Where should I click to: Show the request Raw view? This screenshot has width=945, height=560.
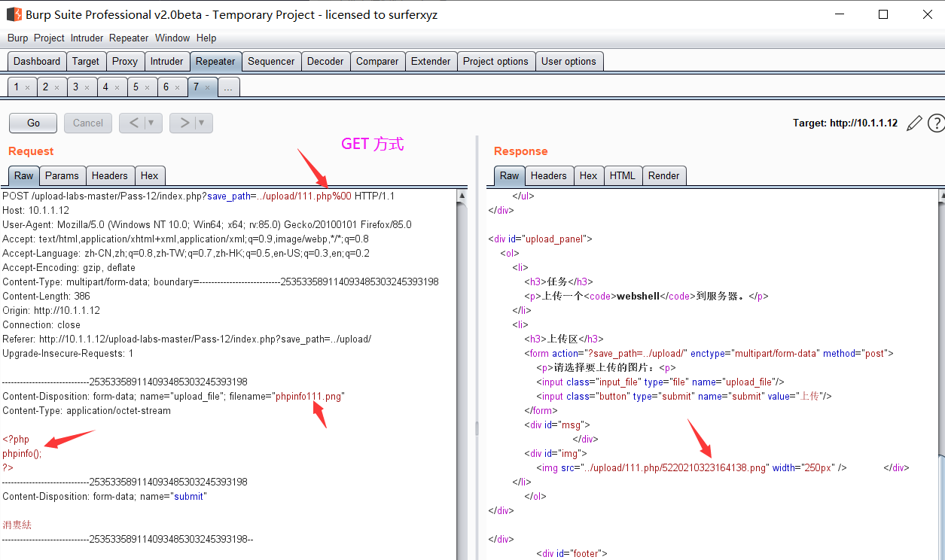click(24, 175)
